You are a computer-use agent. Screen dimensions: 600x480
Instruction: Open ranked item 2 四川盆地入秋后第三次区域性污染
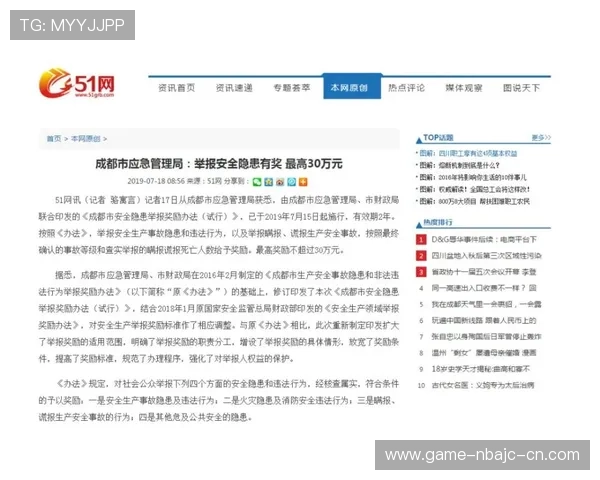point(486,256)
